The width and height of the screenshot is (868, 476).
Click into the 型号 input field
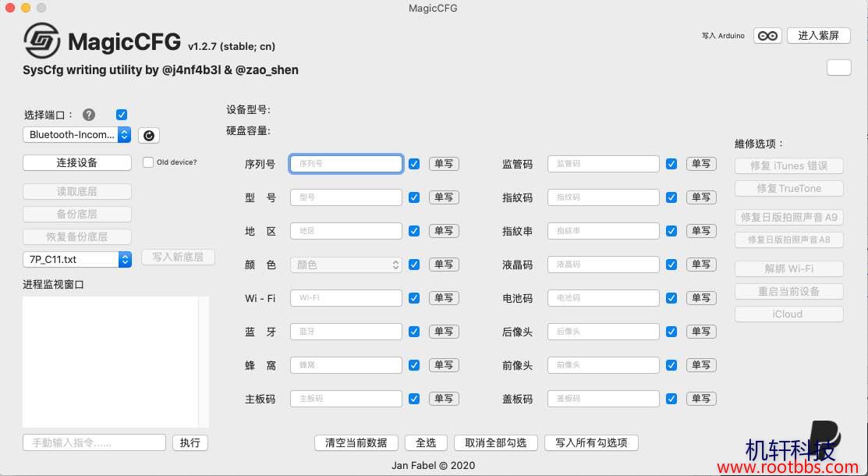346,197
